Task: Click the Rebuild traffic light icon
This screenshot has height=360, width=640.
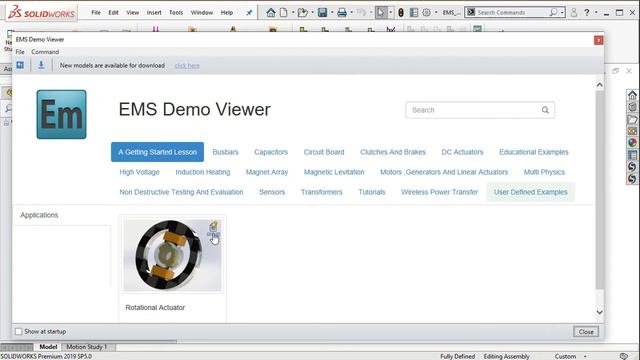Action: coord(401,13)
